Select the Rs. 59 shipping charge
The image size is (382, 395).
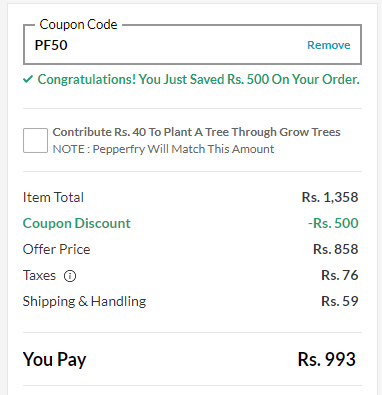pyautogui.click(x=340, y=301)
